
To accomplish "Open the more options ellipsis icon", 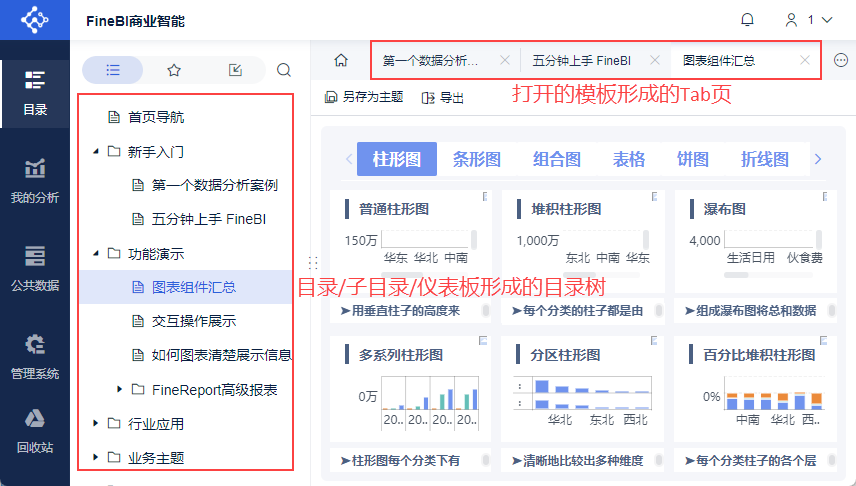I will (841, 60).
